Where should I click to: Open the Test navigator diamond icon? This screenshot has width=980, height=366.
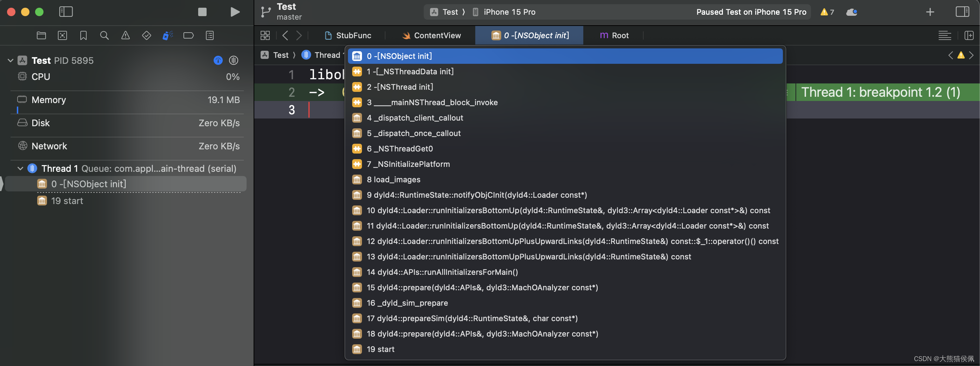[x=147, y=35]
